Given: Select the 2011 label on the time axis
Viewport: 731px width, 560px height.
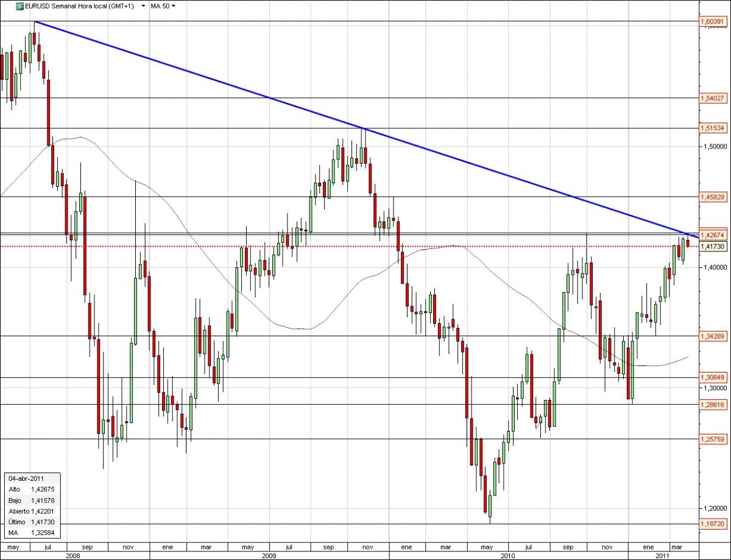Looking at the screenshot, I should (663, 555).
